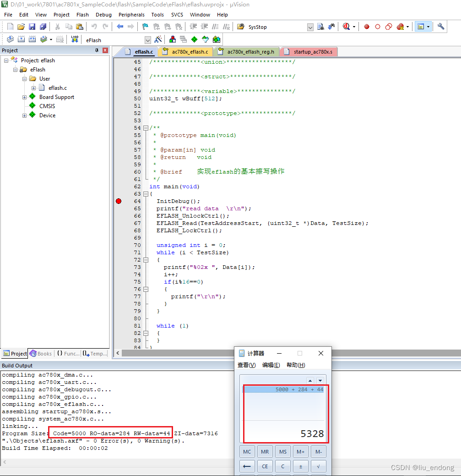Collapse the eFlash target node

click(15, 70)
